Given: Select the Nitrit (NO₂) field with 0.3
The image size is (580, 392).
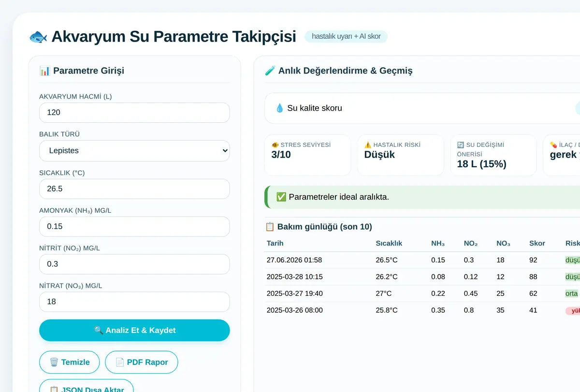Looking at the screenshot, I should [x=134, y=264].
